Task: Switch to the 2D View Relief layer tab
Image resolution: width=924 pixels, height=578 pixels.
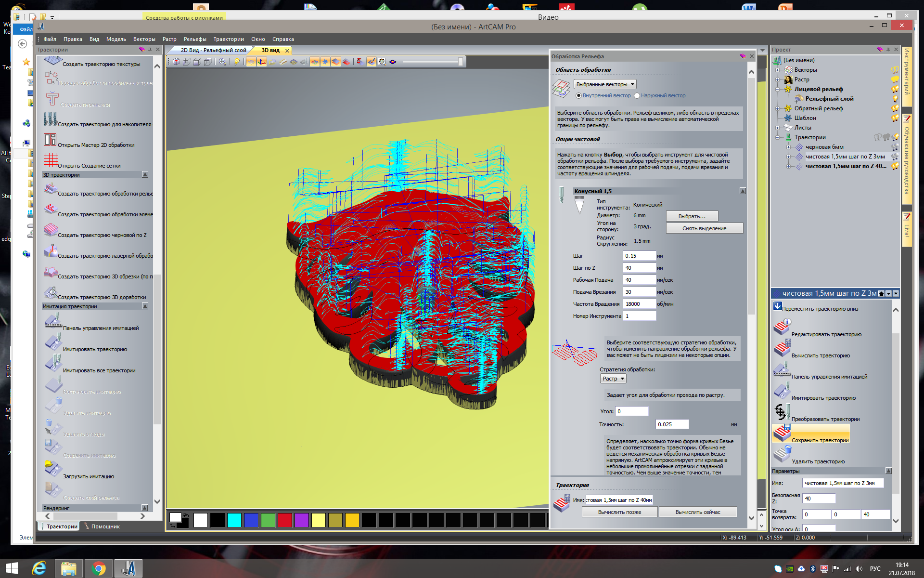Action: tap(213, 50)
